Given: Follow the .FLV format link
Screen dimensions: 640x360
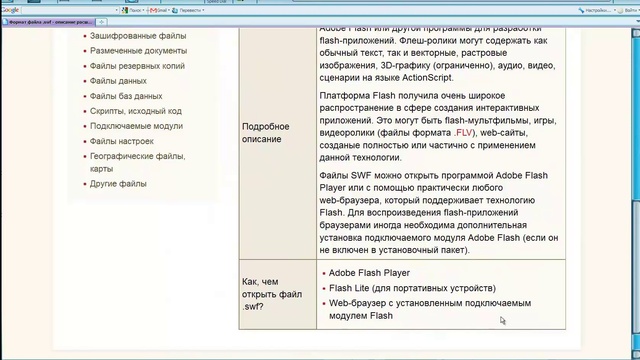Looking at the screenshot, I should point(463,133).
